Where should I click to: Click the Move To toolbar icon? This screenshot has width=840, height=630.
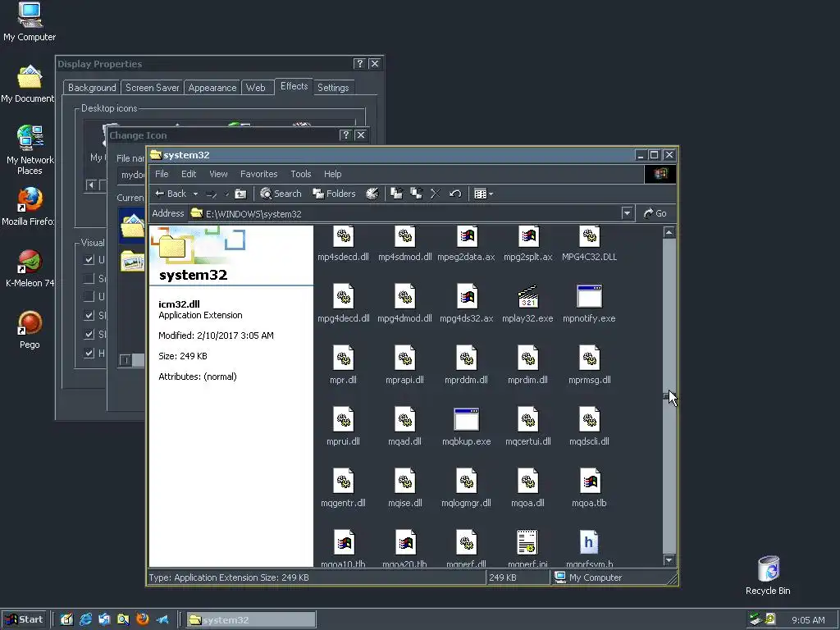coord(396,194)
